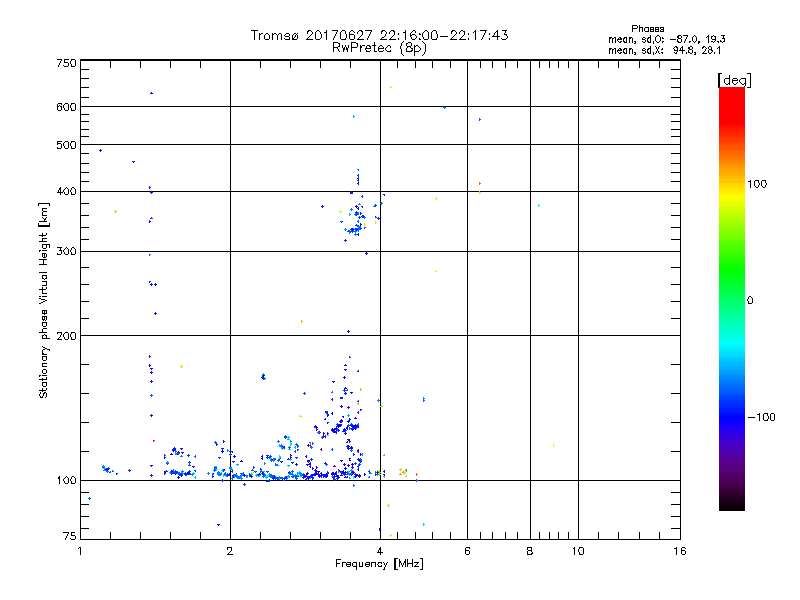Click the '600' y-axis tick label
This screenshot has height=600, width=800.
(66, 107)
